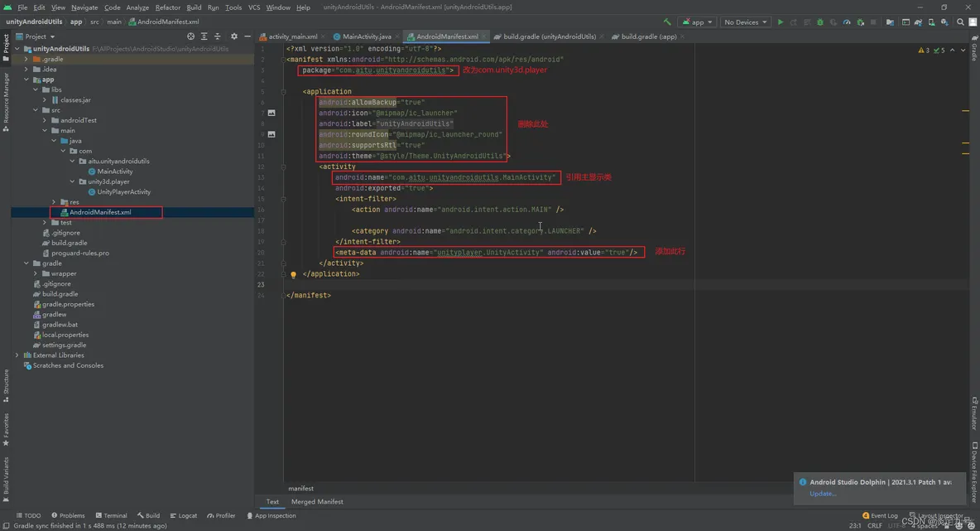Open the Terminal tool window
This screenshot has height=531, width=980.
coord(111,516)
